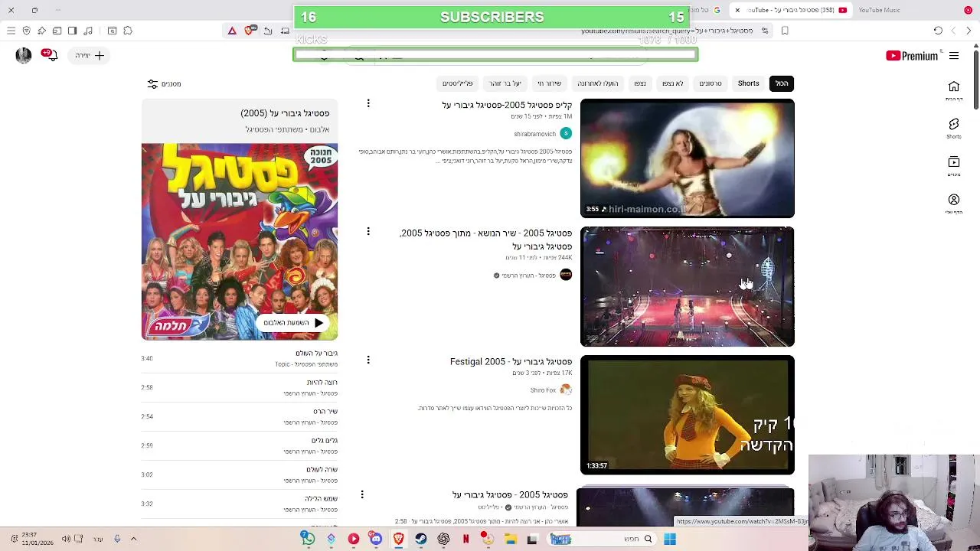The image size is (980, 551).
Task: Open the account avatar menu
Action: point(24,55)
